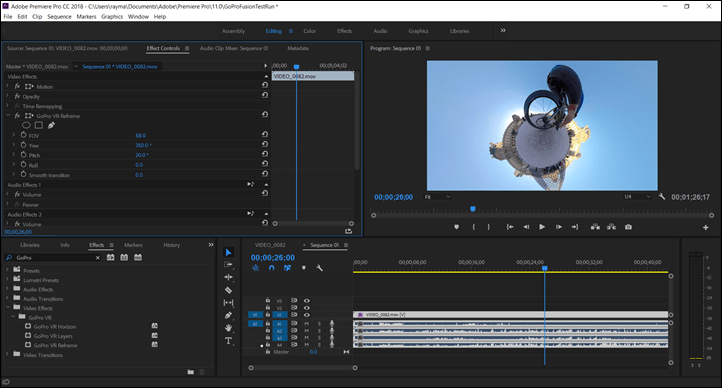The image size is (722, 388).
Task: Expand the Presets folder in Effects
Action: click(x=7, y=270)
